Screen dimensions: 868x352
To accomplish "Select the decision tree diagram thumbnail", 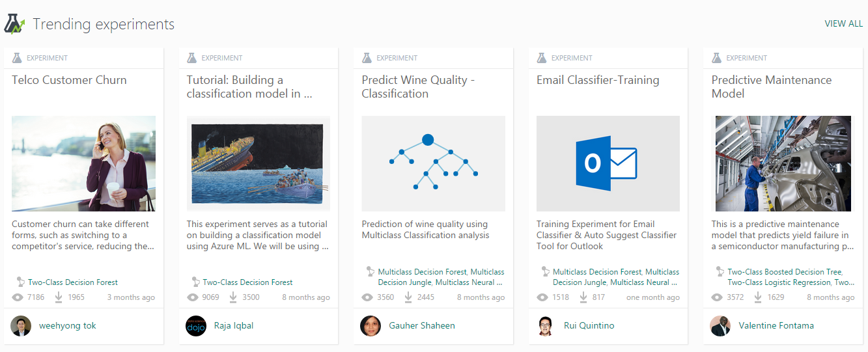I will [x=433, y=163].
